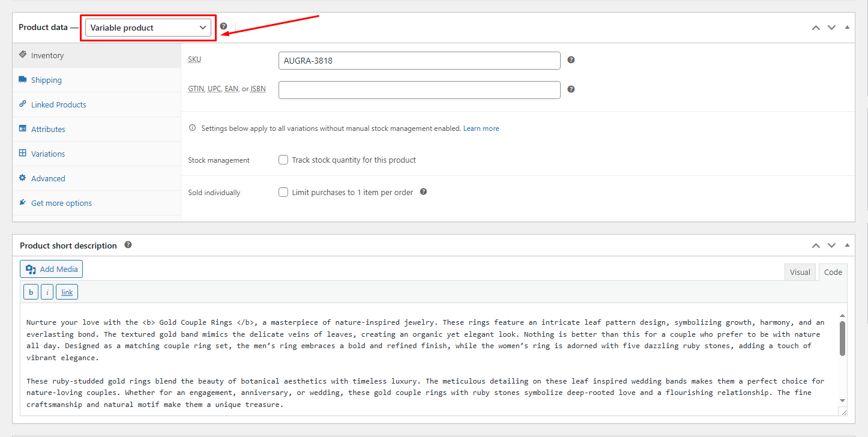Click the Add Media button
The height and width of the screenshot is (437, 868).
[51, 269]
